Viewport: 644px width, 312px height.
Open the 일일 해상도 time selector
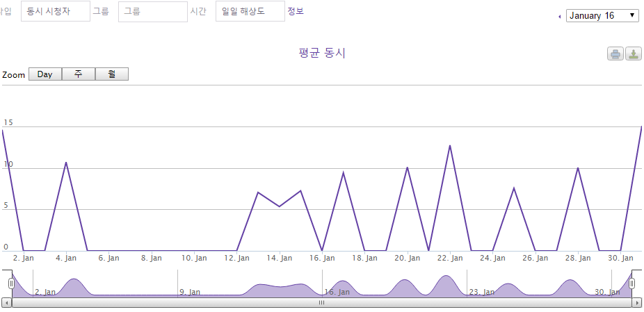[x=250, y=11]
